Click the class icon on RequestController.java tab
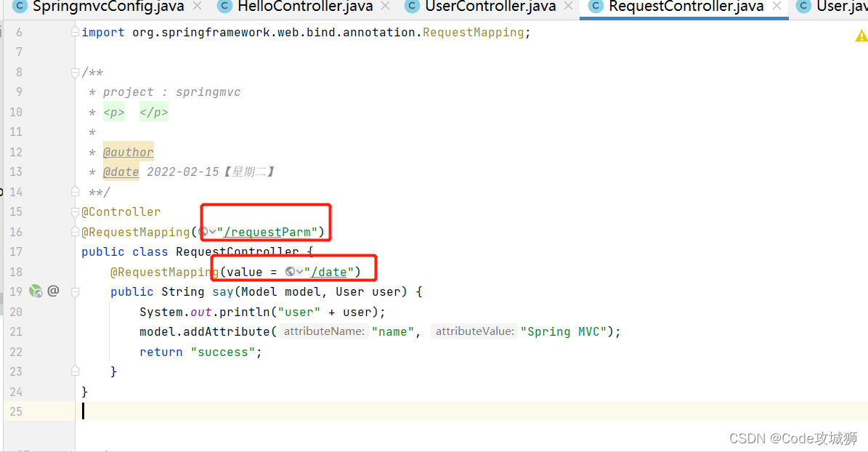The width and height of the screenshot is (868, 452). (596, 6)
